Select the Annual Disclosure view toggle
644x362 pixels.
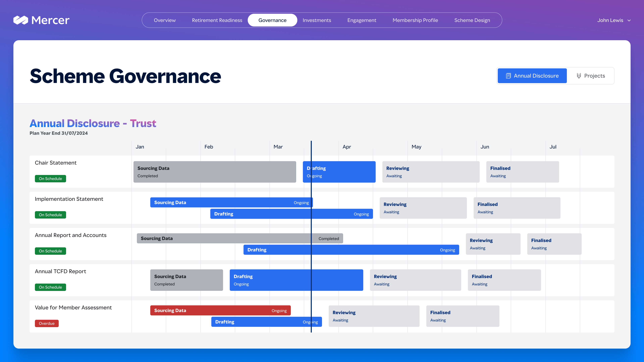(x=532, y=76)
